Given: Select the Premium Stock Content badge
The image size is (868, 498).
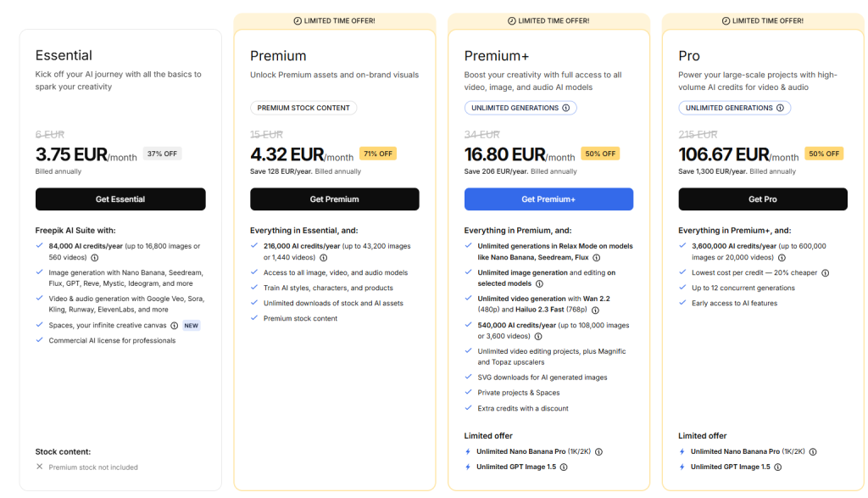Looking at the screenshot, I should click(303, 107).
